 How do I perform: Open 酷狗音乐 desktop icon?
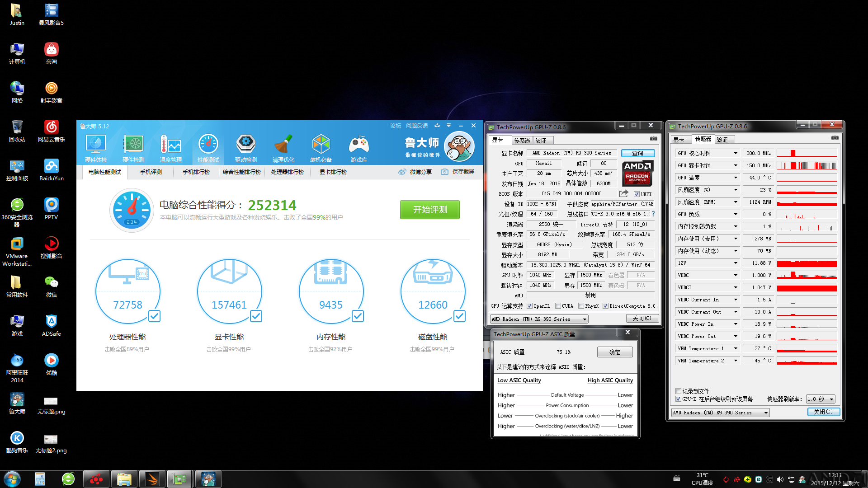point(17,442)
